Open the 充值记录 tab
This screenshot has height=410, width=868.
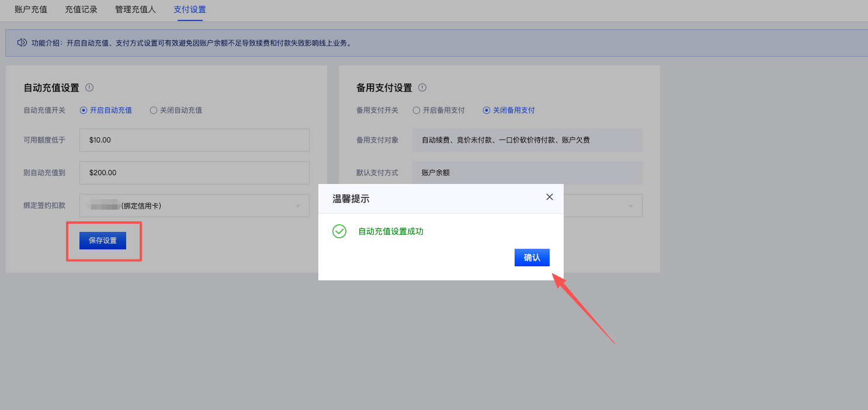[x=81, y=9]
